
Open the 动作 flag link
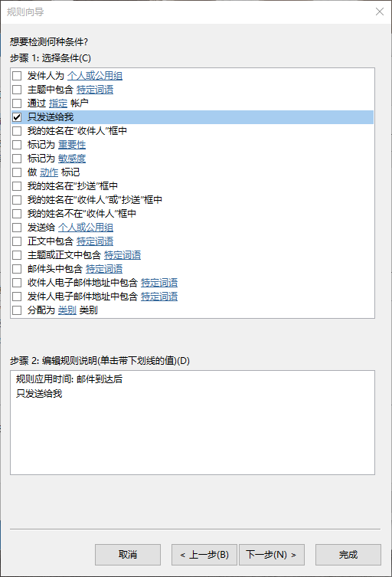tap(49, 172)
